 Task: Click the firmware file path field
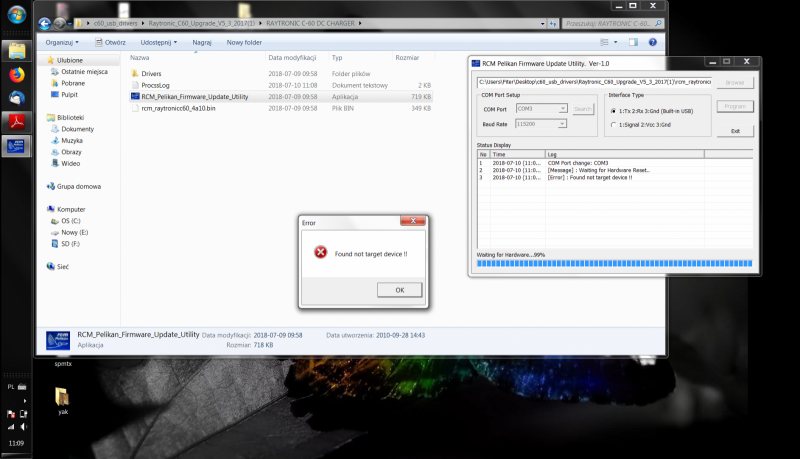click(x=594, y=81)
